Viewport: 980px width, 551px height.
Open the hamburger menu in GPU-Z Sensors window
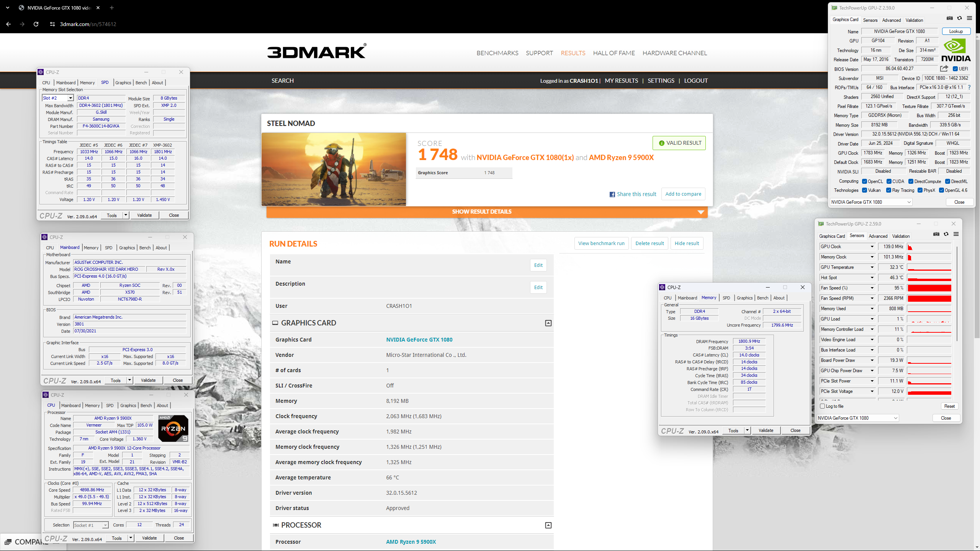tap(956, 234)
